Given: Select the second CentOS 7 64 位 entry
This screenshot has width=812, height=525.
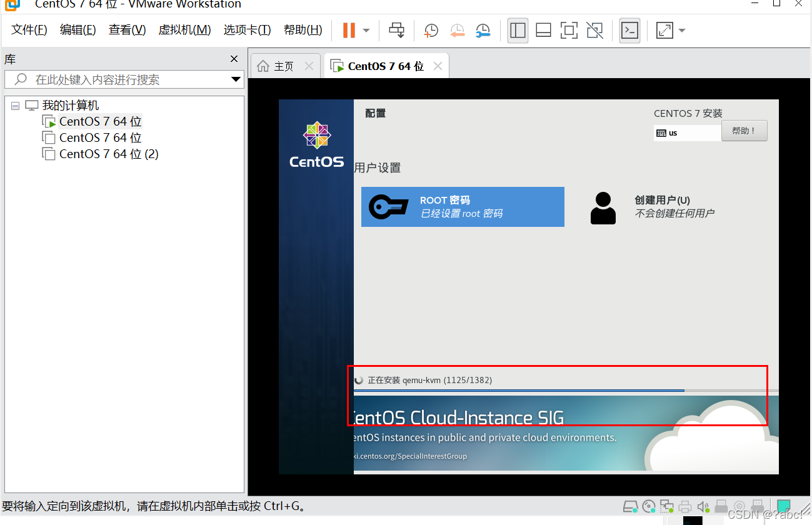Looking at the screenshot, I should [x=100, y=137].
